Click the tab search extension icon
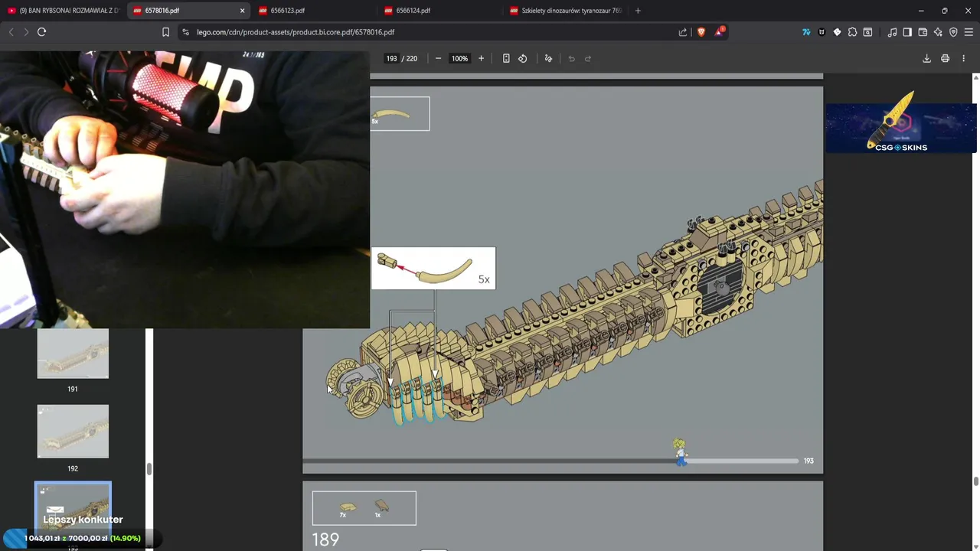This screenshot has height=551, width=980. [867, 32]
